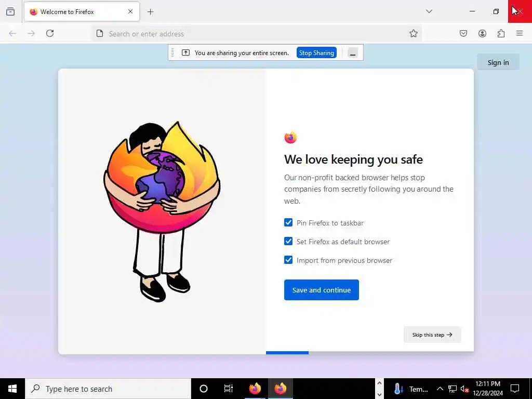Click the screen sharing display icon

coord(185,52)
